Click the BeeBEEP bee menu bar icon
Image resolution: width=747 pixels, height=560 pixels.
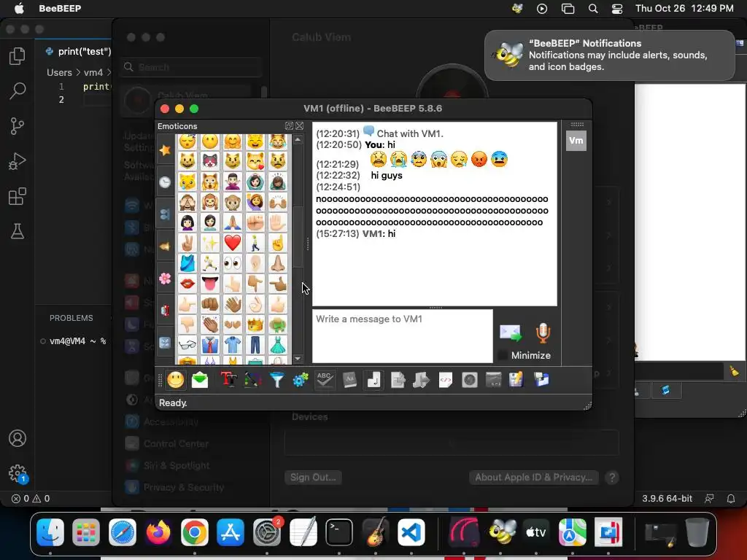[x=517, y=9]
